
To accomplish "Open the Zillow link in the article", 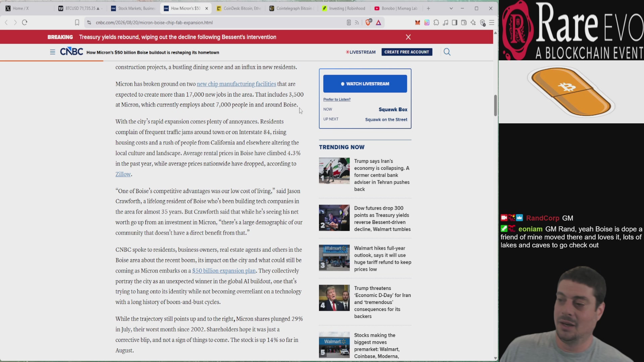I will [x=123, y=174].
